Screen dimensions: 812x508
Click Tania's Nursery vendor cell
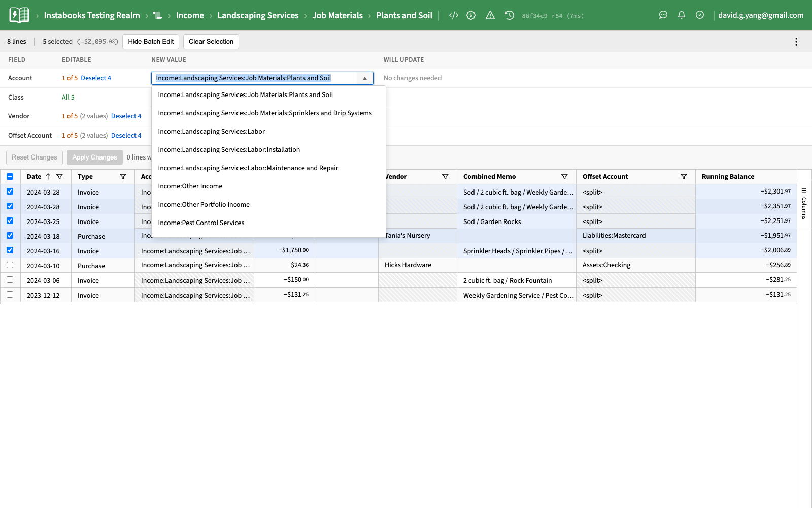pyautogui.click(x=418, y=236)
